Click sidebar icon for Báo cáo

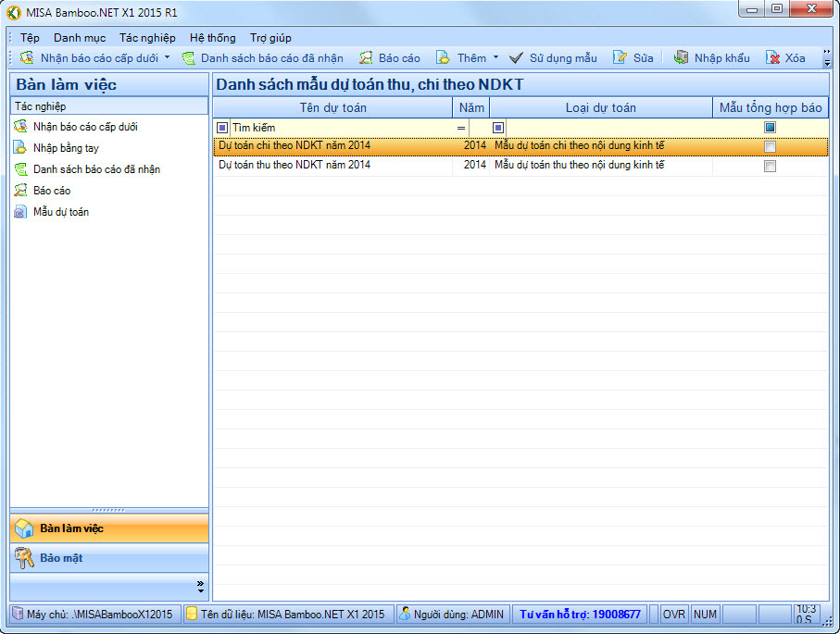point(20,190)
